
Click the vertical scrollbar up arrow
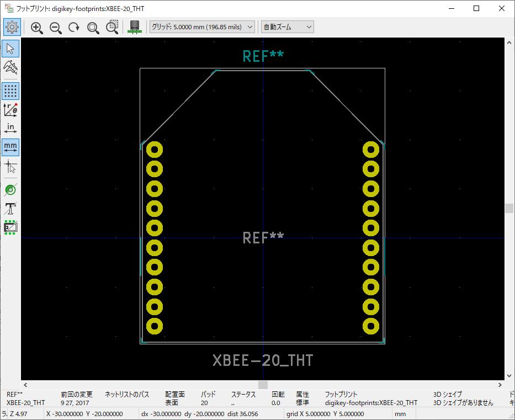(509, 42)
